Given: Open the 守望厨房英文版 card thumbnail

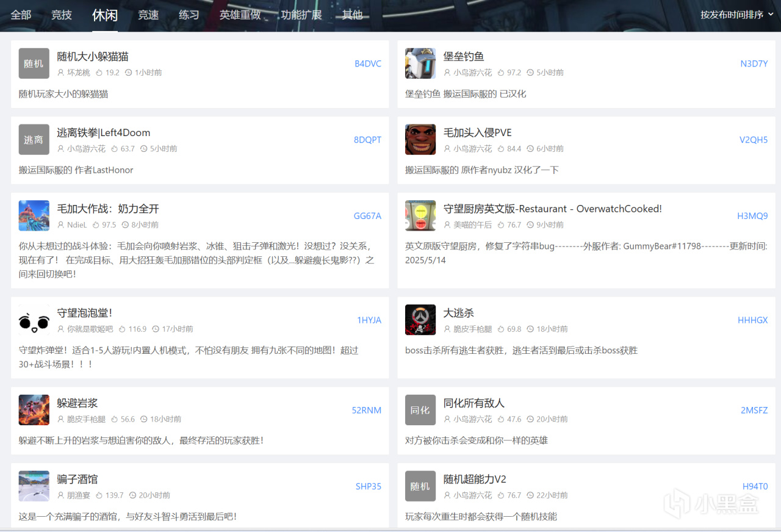Looking at the screenshot, I should pos(420,216).
